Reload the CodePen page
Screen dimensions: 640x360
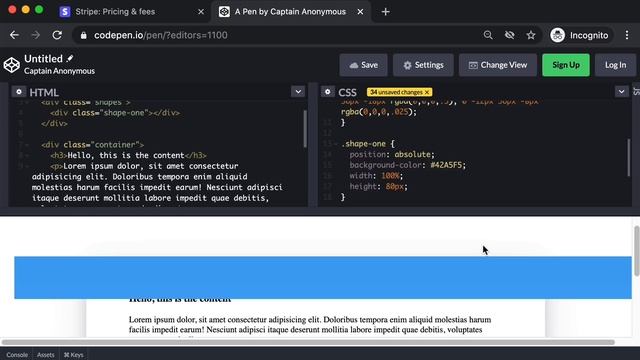point(57,35)
